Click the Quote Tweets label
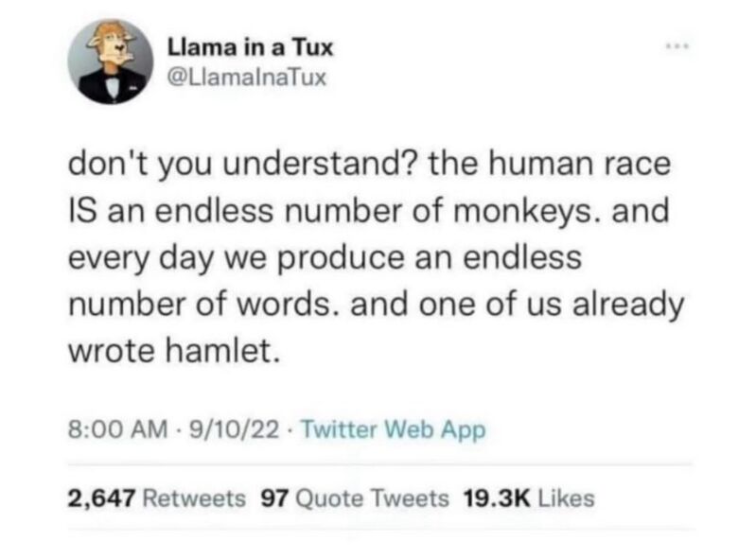The width and height of the screenshot is (756, 559). pyautogui.click(x=372, y=498)
